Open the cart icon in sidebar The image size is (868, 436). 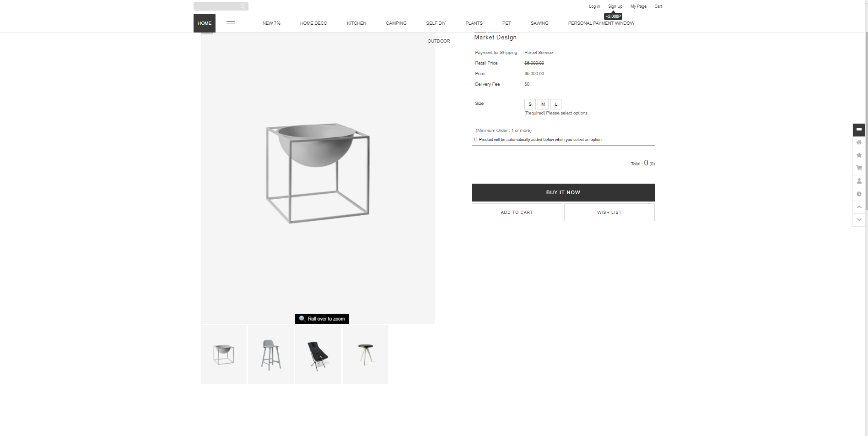click(x=859, y=168)
